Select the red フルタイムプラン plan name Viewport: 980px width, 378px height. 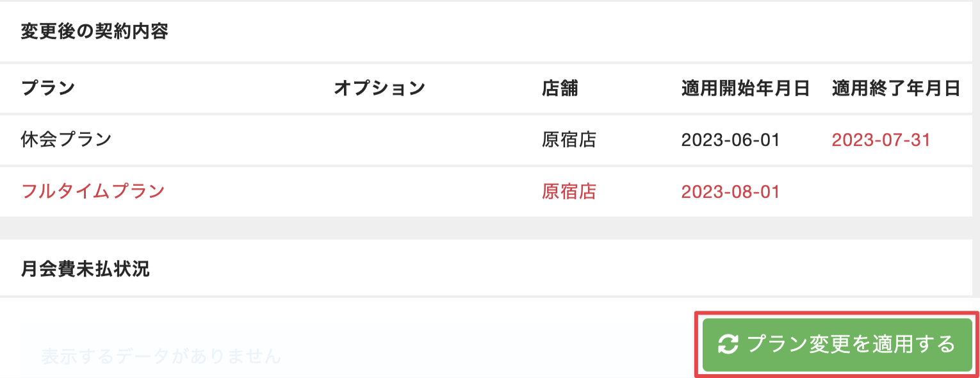pyautogui.click(x=93, y=191)
